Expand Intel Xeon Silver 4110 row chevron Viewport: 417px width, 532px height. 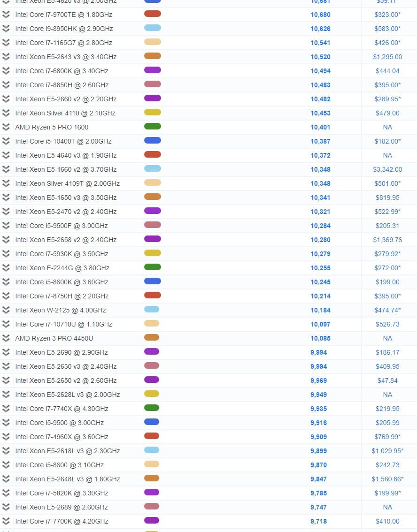pyautogui.click(x=6, y=113)
